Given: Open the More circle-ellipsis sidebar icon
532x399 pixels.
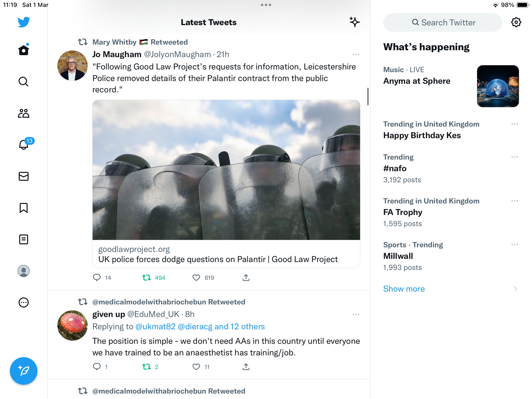Looking at the screenshot, I should [x=24, y=302].
